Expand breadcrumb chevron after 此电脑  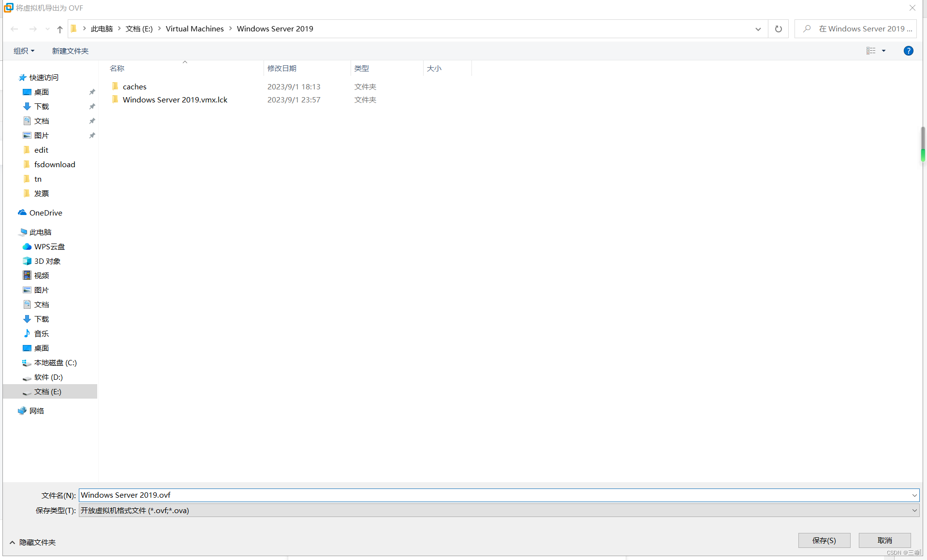119,29
